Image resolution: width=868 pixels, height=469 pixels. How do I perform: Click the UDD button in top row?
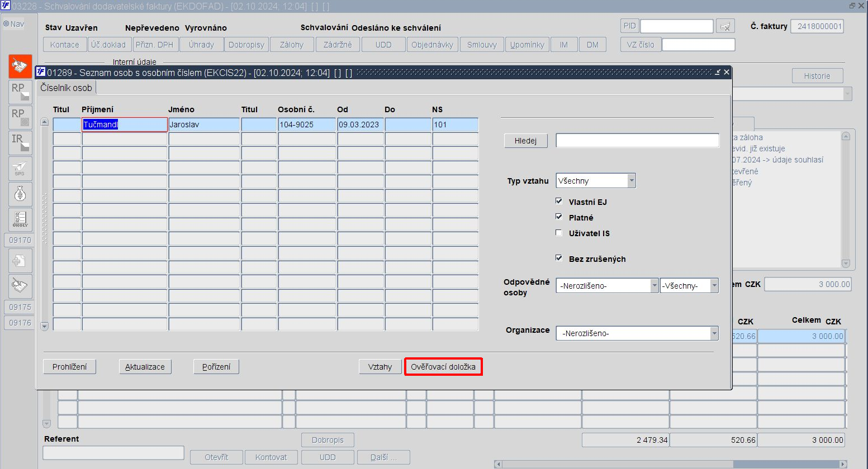coord(383,45)
